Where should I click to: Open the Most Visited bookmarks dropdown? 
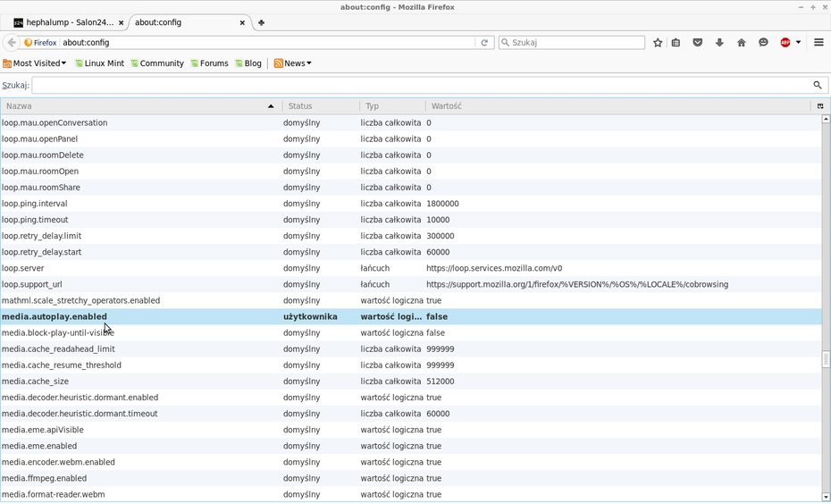[35, 63]
